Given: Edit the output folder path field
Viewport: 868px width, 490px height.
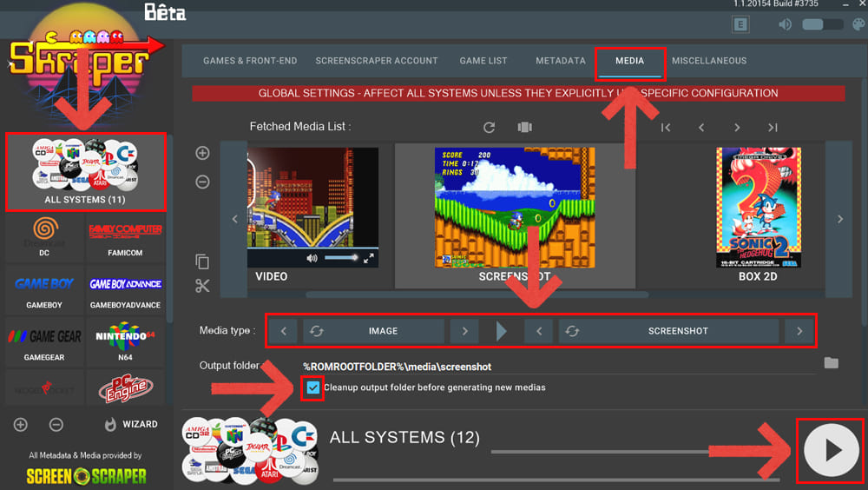Looking at the screenshot, I should point(559,367).
